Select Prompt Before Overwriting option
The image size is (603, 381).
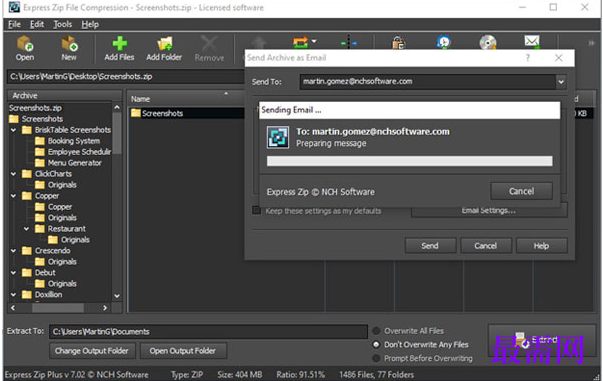tap(376, 358)
